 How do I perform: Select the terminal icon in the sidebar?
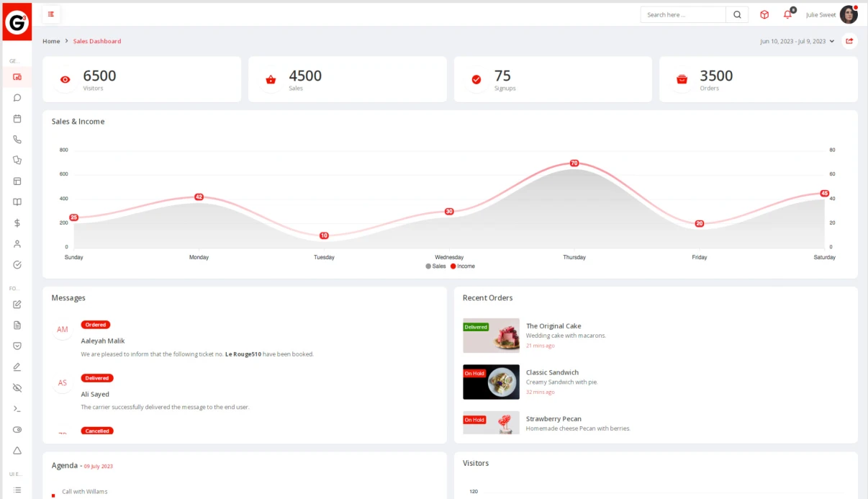click(17, 408)
